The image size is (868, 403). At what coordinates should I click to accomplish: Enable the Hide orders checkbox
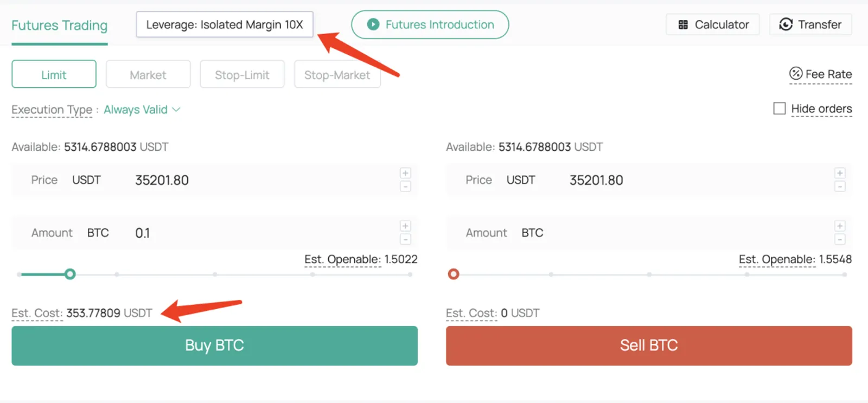(780, 108)
